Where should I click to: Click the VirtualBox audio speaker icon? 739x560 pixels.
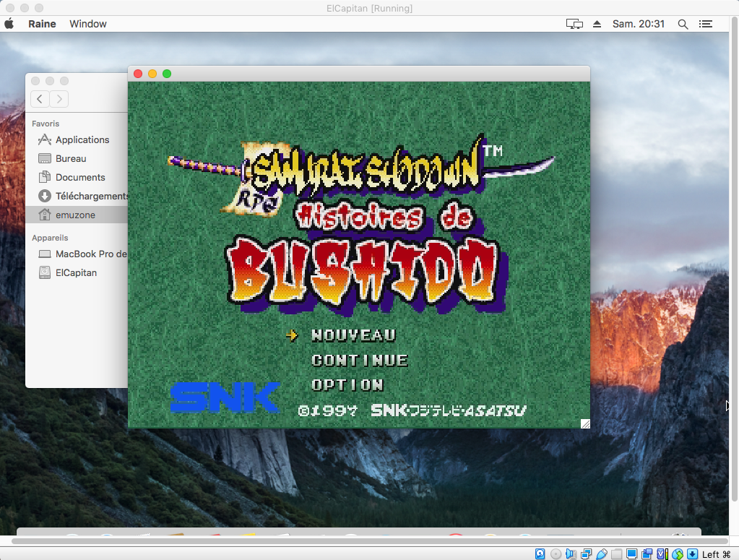click(571, 554)
